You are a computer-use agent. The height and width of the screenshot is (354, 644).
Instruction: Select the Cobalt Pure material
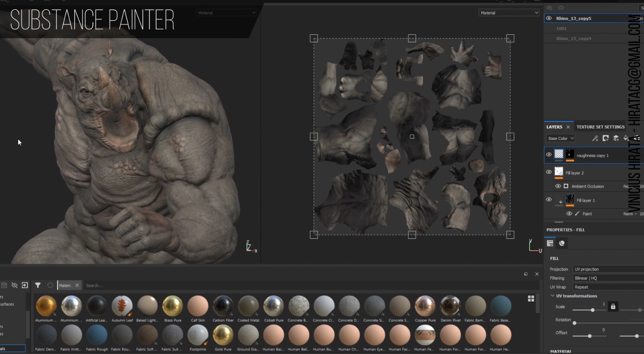tap(273, 306)
